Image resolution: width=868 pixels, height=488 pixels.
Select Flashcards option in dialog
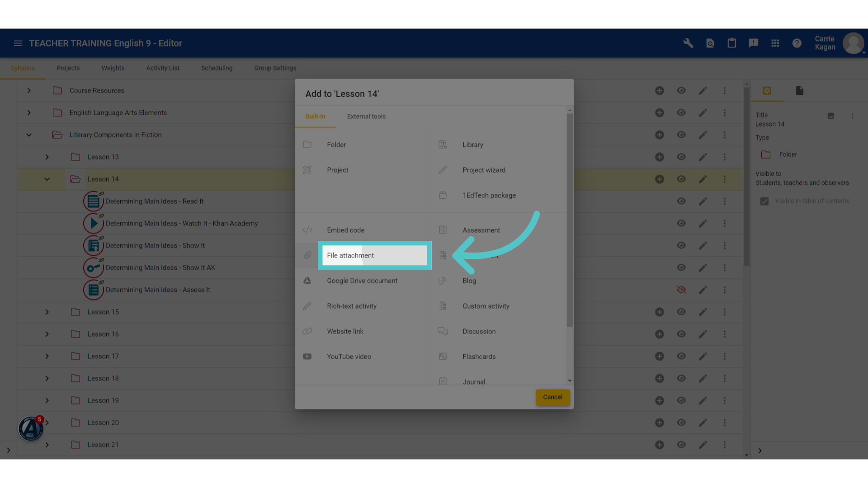(x=498, y=357)
